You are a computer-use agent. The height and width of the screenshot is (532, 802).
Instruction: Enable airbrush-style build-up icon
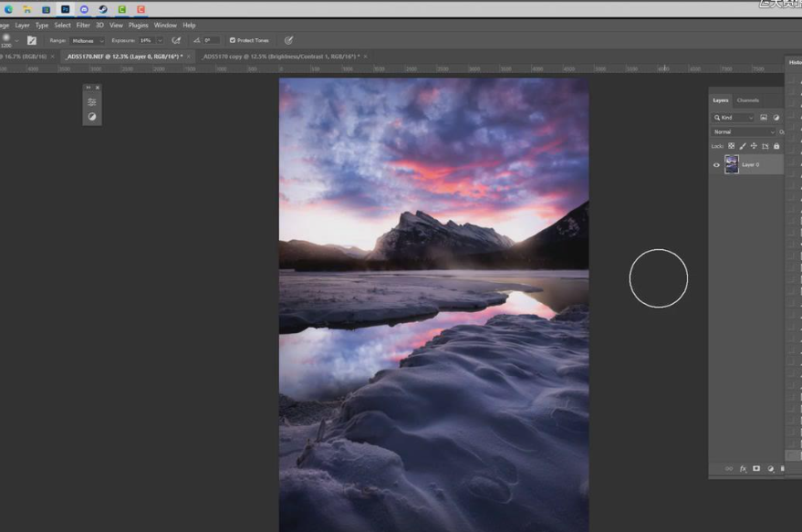(176, 40)
